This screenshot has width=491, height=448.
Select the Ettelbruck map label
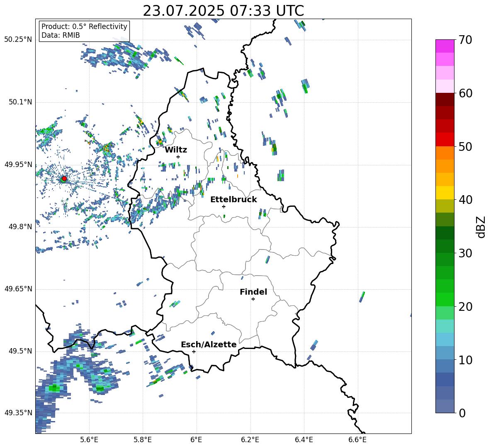(233, 200)
